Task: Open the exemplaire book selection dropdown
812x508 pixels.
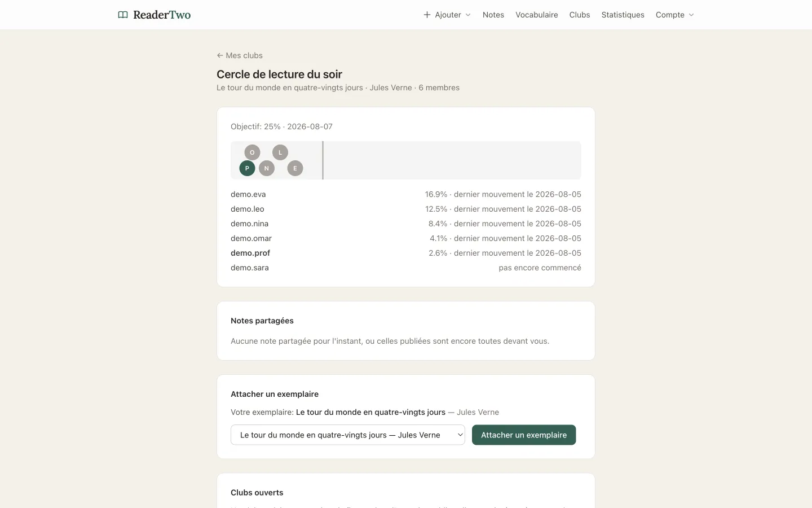Action: coord(348,435)
